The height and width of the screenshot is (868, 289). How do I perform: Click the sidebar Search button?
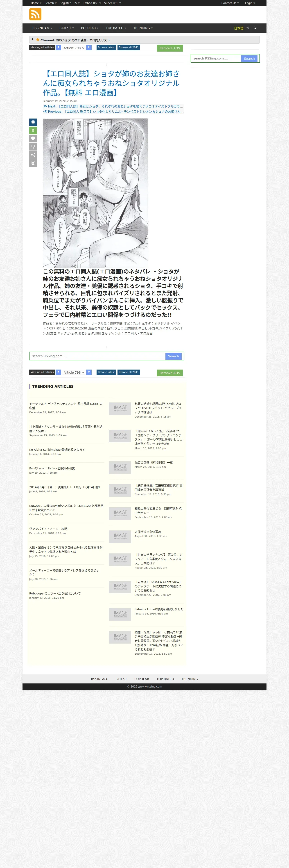click(249, 59)
